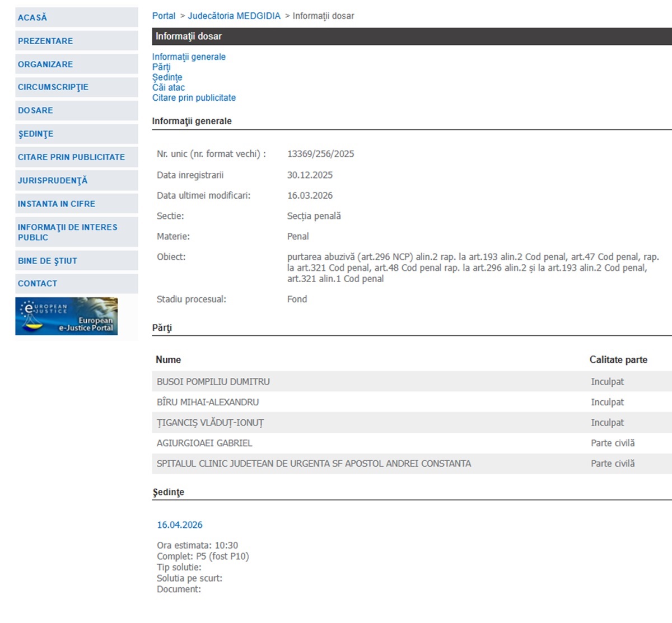Jump to the Părţi anchor link
Image resolution: width=672 pixels, height=623 pixels.
(x=161, y=67)
